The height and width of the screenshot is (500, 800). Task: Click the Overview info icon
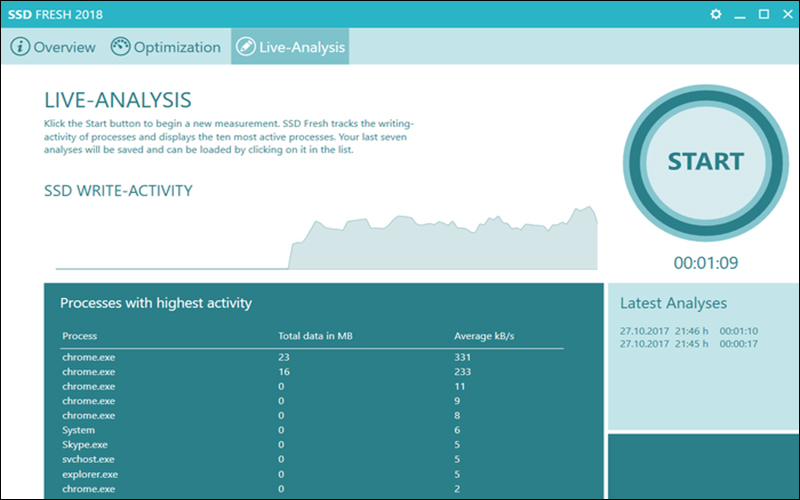click(20, 47)
